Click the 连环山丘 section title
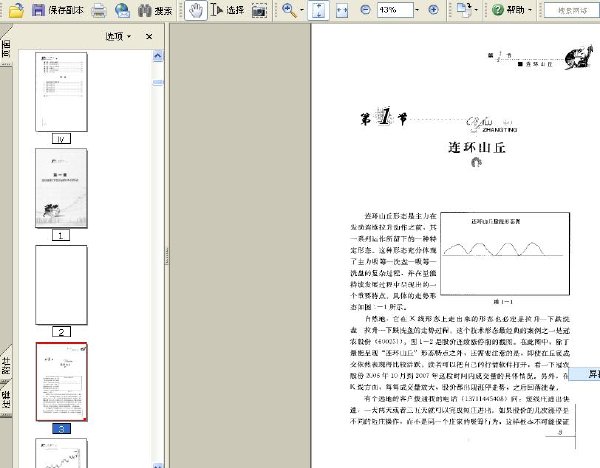The image size is (600, 468). pyautogui.click(x=476, y=147)
